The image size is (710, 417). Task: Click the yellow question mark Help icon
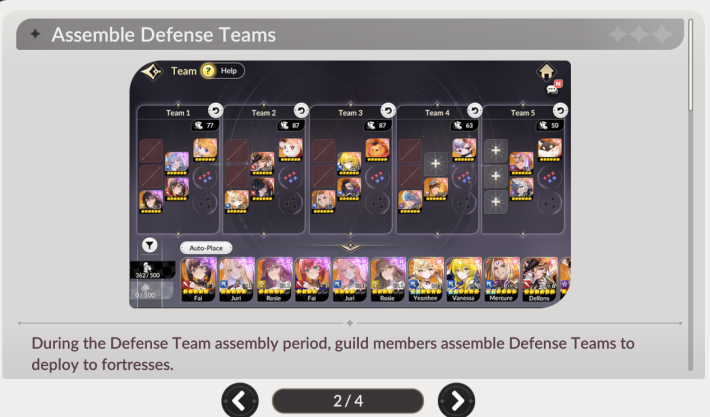(x=208, y=71)
